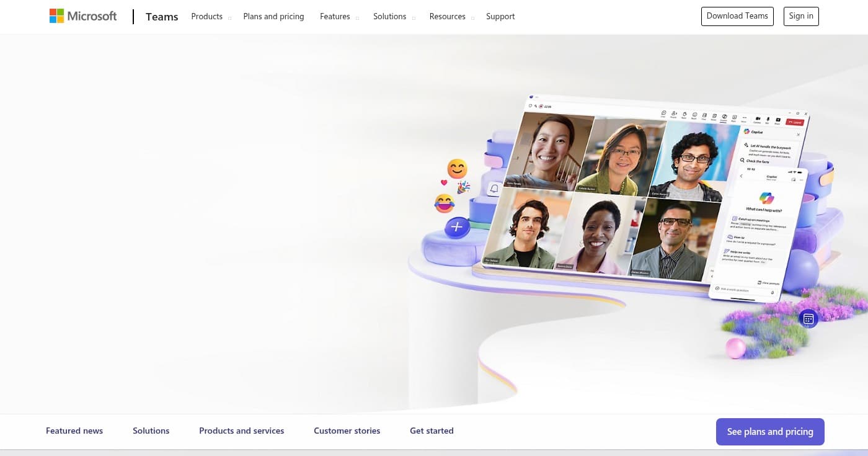Jump to the Featured news section
868x456 pixels.
tap(74, 431)
